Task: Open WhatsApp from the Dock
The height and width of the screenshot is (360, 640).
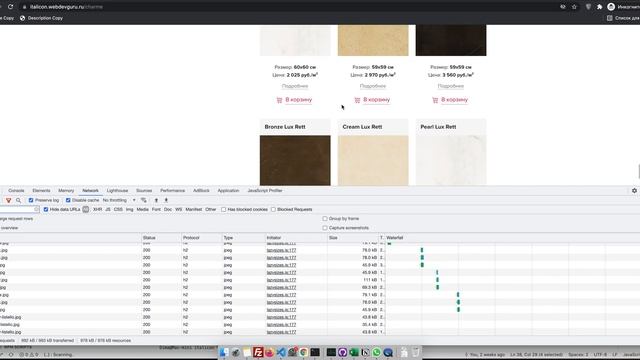Action: click(376, 352)
